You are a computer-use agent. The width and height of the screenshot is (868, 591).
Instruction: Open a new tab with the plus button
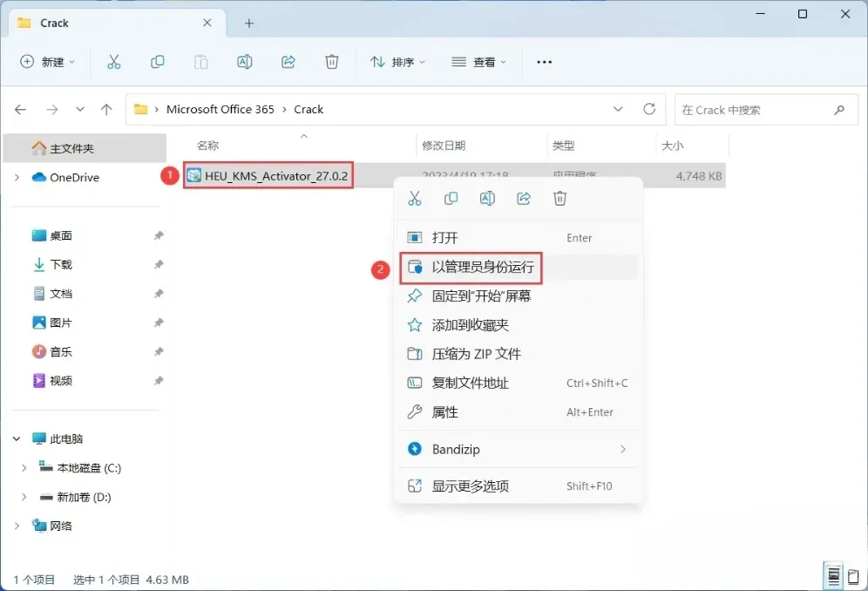(x=249, y=24)
